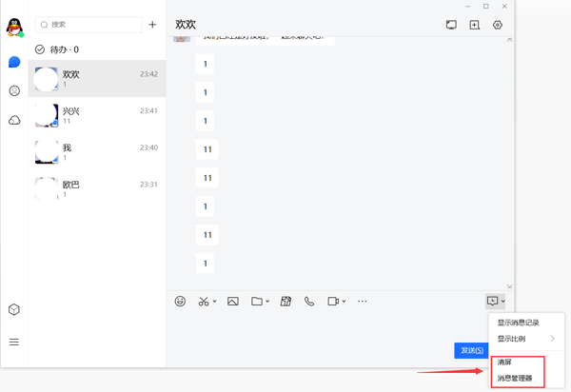Start a video call with camera icon
This screenshot has width=571, height=392.
[333, 301]
